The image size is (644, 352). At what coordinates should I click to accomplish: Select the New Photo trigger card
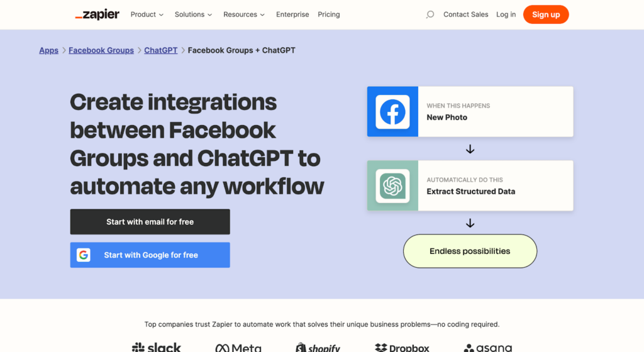coord(470,112)
